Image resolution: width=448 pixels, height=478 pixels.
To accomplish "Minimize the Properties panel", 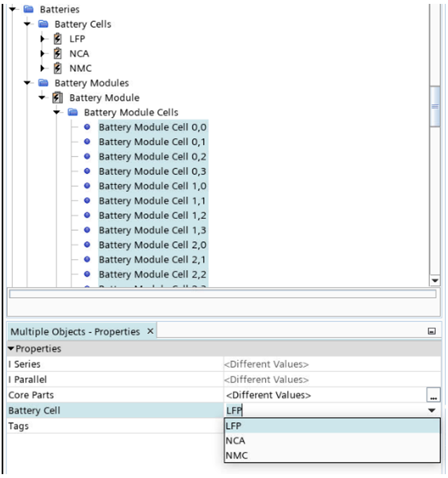I will [x=431, y=331].
